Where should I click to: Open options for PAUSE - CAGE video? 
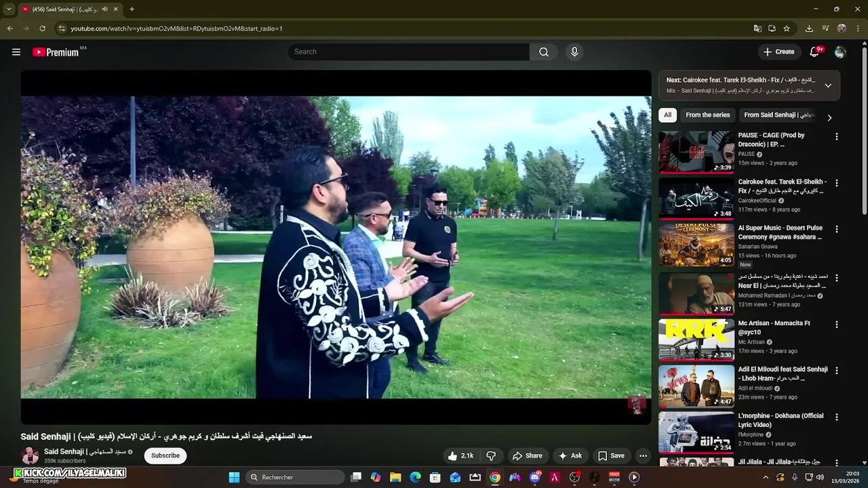(x=836, y=136)
